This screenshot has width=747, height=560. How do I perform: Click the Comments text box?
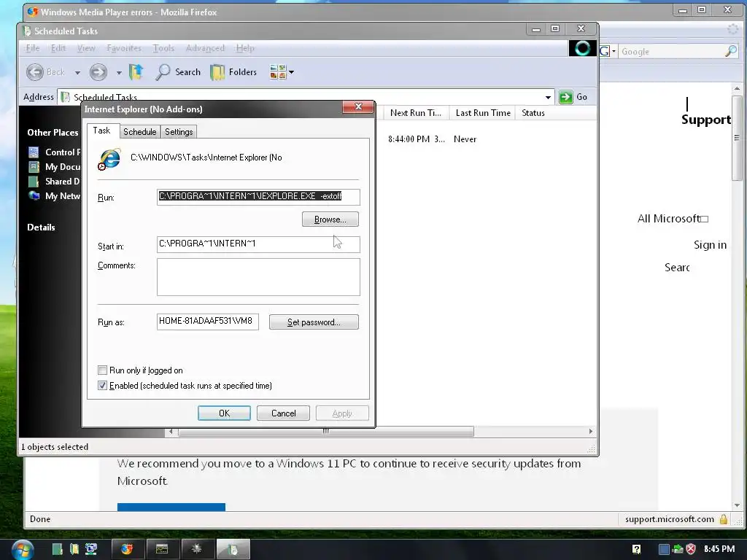pos(258,277)
